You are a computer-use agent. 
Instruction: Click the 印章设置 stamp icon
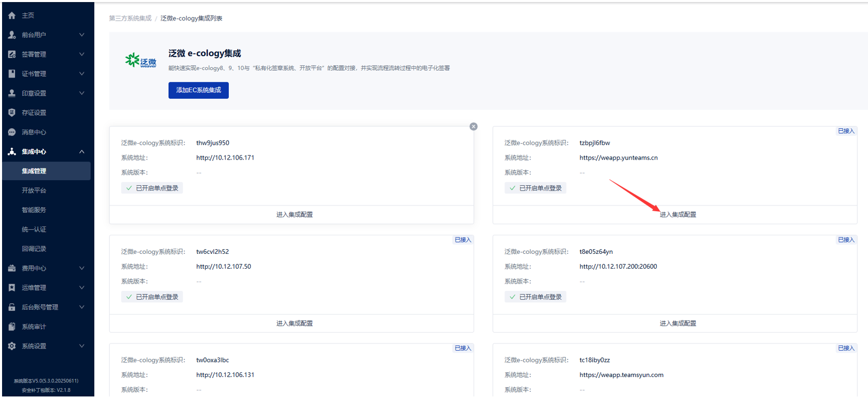(x=12, y=93)
